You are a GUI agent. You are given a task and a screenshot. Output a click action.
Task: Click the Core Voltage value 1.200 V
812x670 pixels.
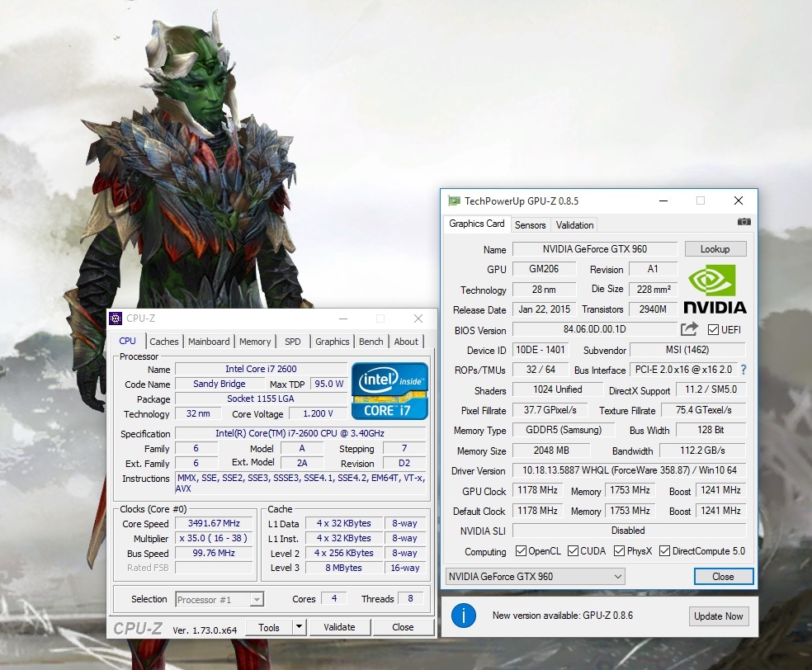pos(318,413)
